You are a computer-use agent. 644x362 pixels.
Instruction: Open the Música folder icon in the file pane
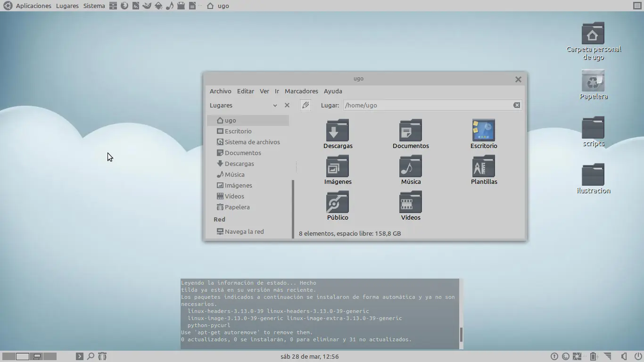point(411,166)
